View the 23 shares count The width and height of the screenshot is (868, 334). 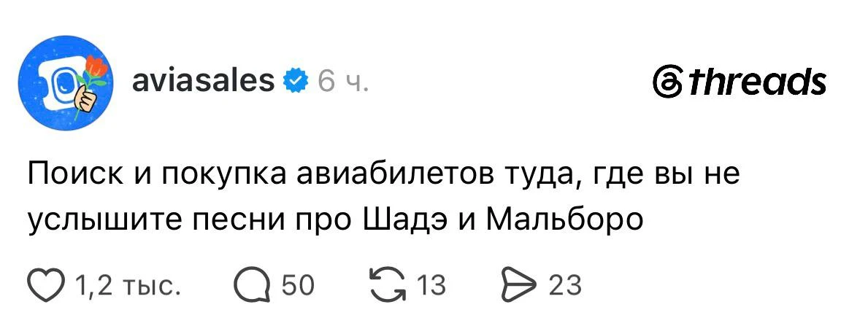tap(564, 286)
